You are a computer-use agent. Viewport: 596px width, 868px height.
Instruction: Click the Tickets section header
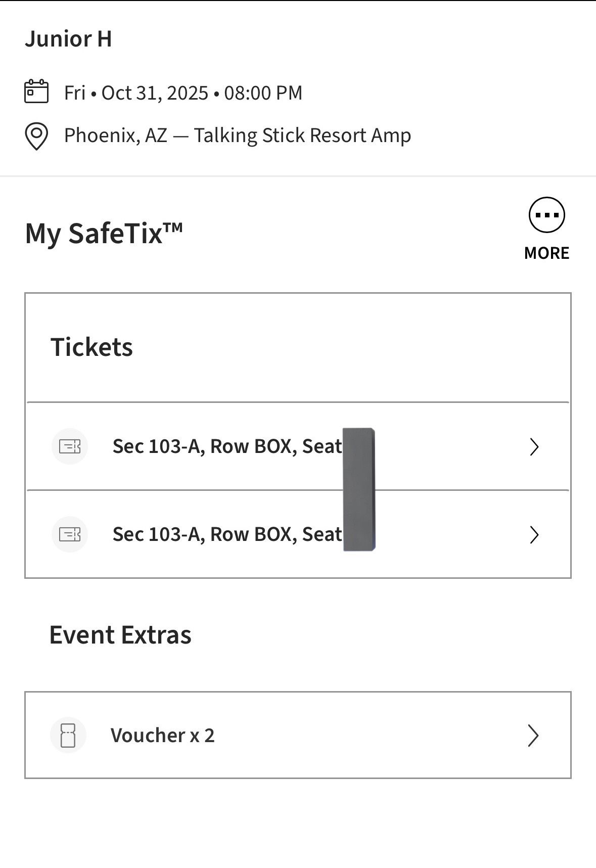click(x=91, y=347)
